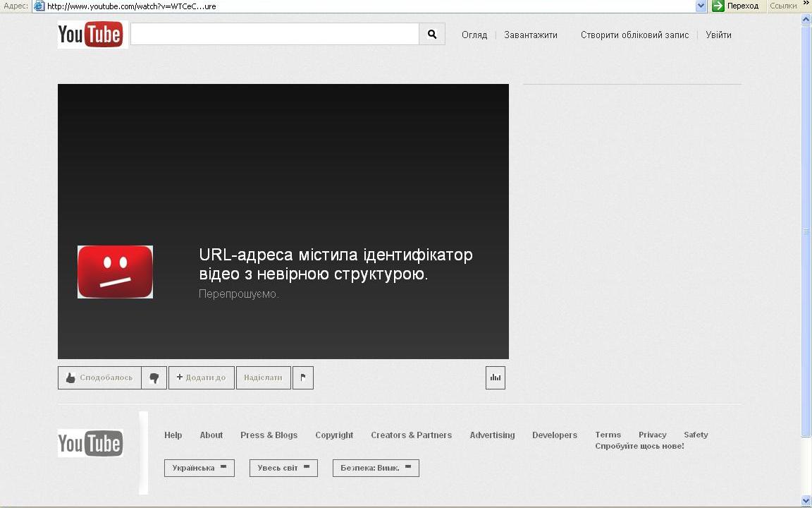Select Завантажити in the top navigation
The height and width of the screenshot is (508, 812).
[x=530, y=35]
